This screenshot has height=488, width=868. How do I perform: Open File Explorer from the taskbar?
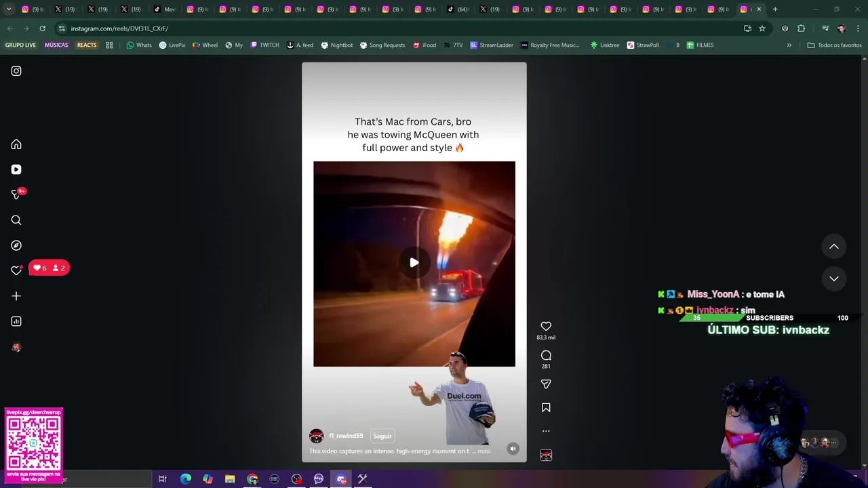click(x=230, y=479)
